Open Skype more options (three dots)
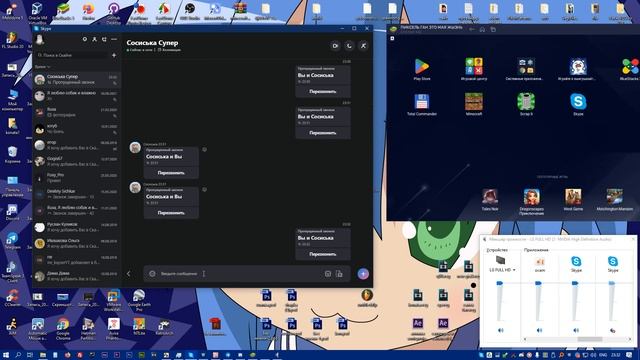 (114, 39)
